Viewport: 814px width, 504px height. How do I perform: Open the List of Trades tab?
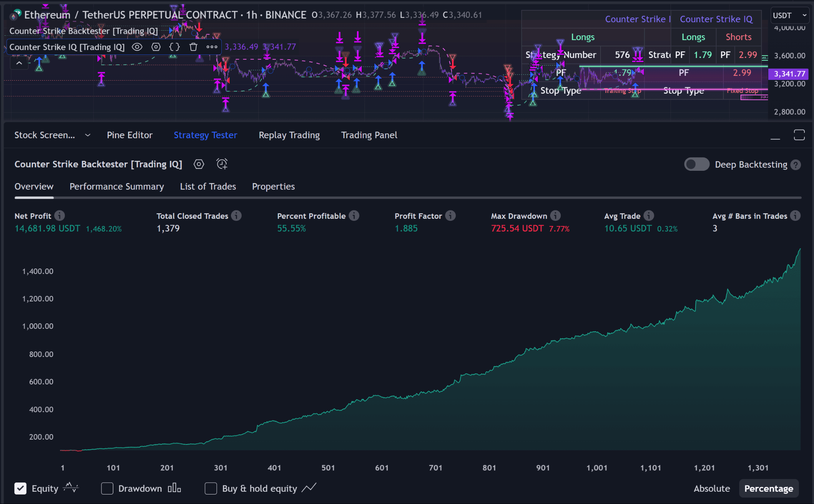click(208, 187)
